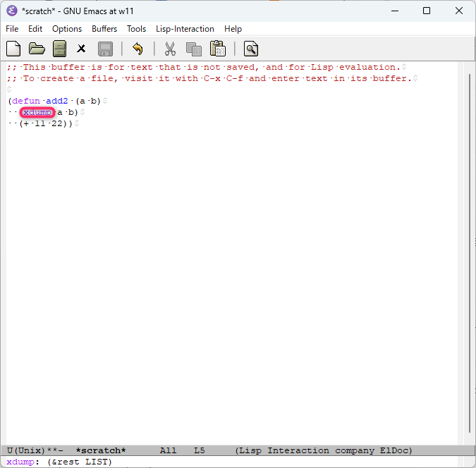
Task: Open the Options menu
Action: coord(67,29)
